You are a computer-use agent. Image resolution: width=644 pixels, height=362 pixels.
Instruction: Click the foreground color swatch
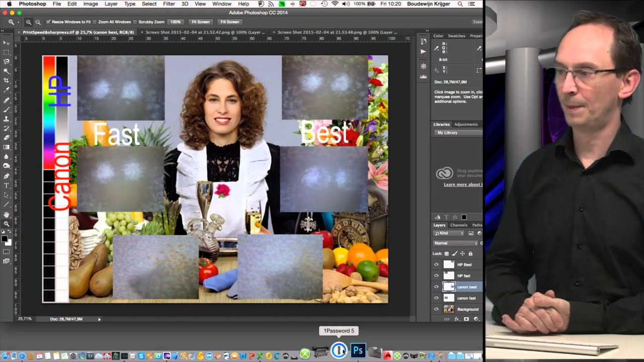coord(5,238)
